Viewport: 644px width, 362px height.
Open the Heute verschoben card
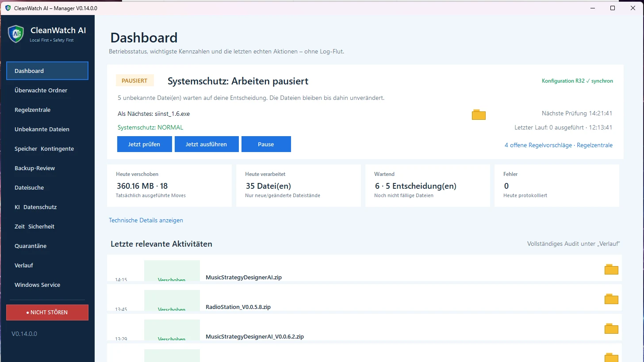point(169,186)
